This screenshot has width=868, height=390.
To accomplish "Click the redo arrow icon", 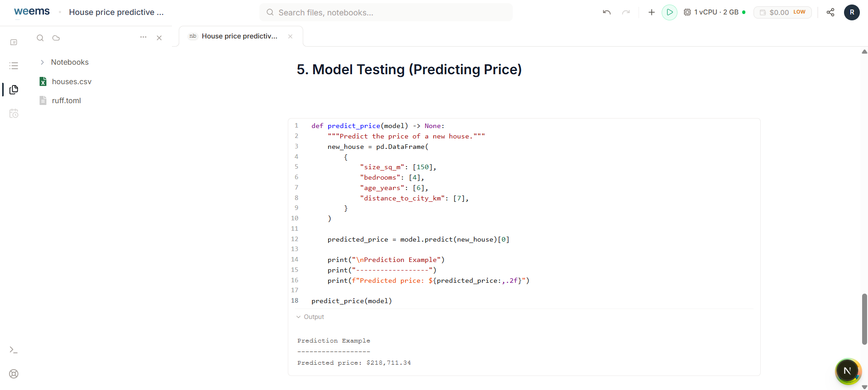I will pos(626,12).
